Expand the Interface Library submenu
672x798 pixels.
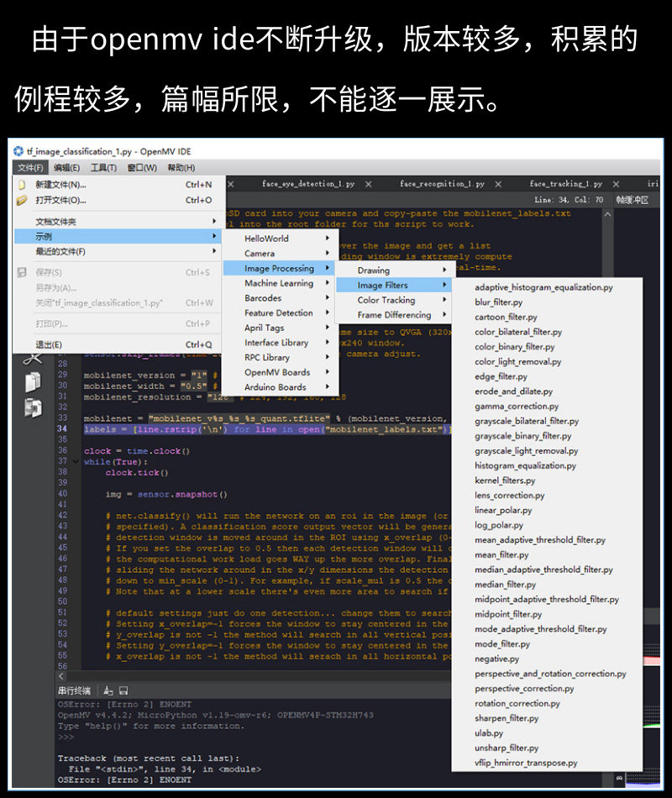pyautogui.click(x=281, y=343)
